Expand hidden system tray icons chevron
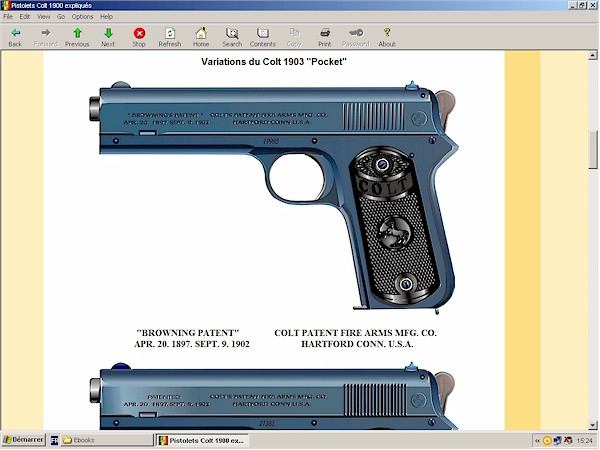Viewport: 600px width, 450px height. pyautogui.click(x=537, y=441)
